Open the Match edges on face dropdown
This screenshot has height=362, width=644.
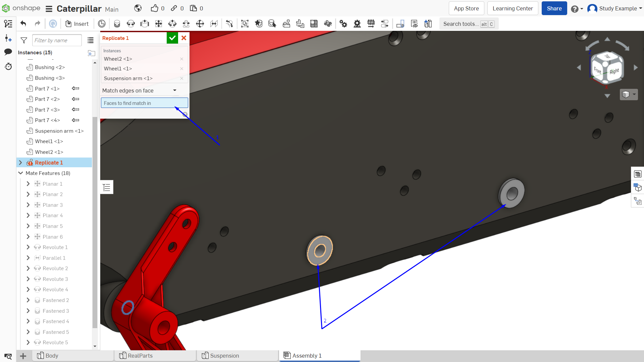click(x=140, y=90)
